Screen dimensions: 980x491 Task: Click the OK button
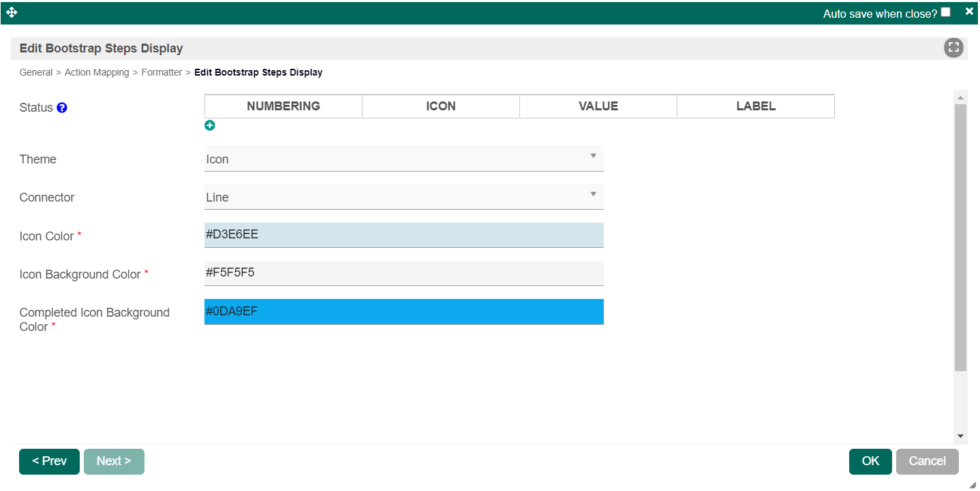click(x=870, y=461)
